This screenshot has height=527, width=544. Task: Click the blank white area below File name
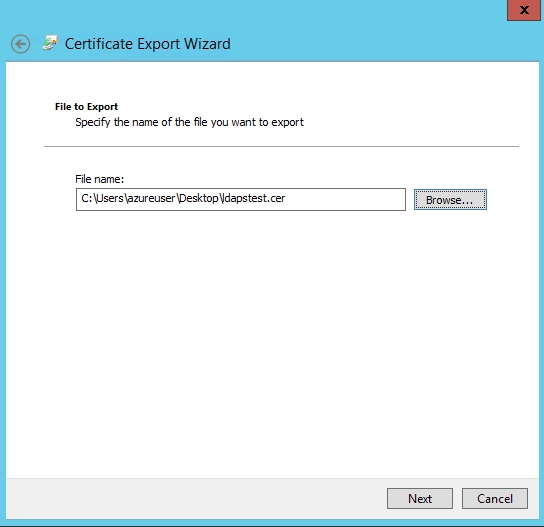pos(272,343)
